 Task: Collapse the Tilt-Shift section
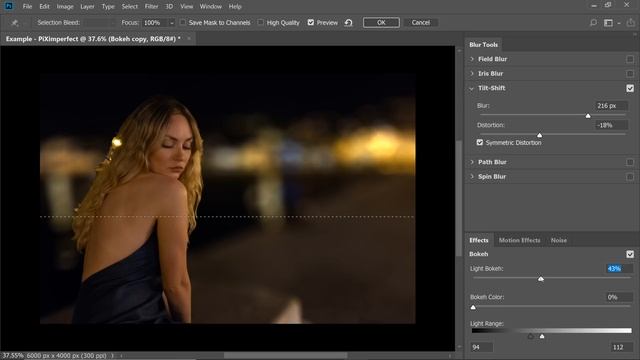(472, 88)
